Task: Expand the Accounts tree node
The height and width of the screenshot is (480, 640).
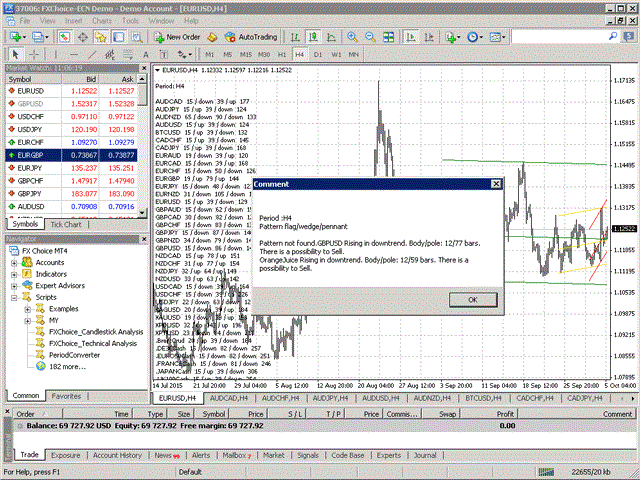Action: pyautogui.click(x=14, y=262)
